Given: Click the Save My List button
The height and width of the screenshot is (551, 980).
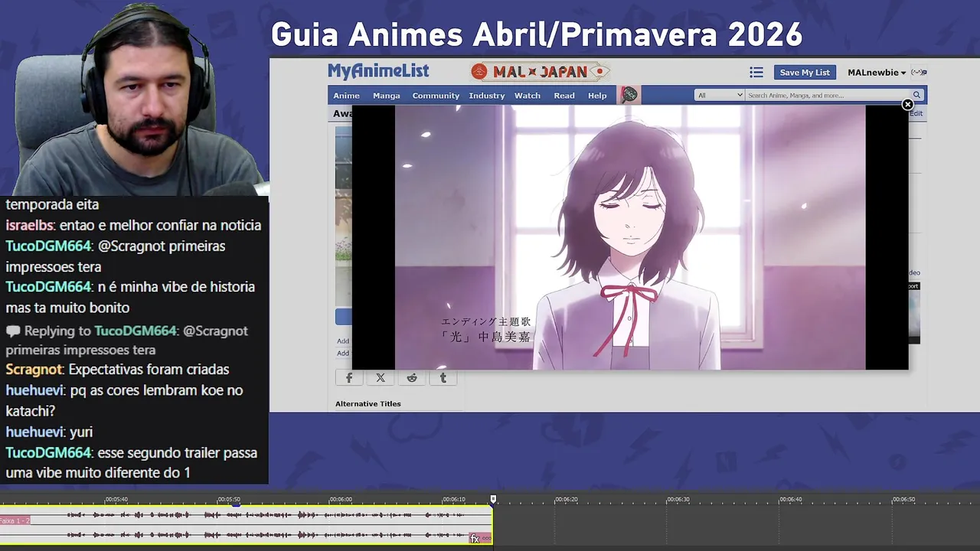Looking at the screenshot, I should [x=805, y=72].
